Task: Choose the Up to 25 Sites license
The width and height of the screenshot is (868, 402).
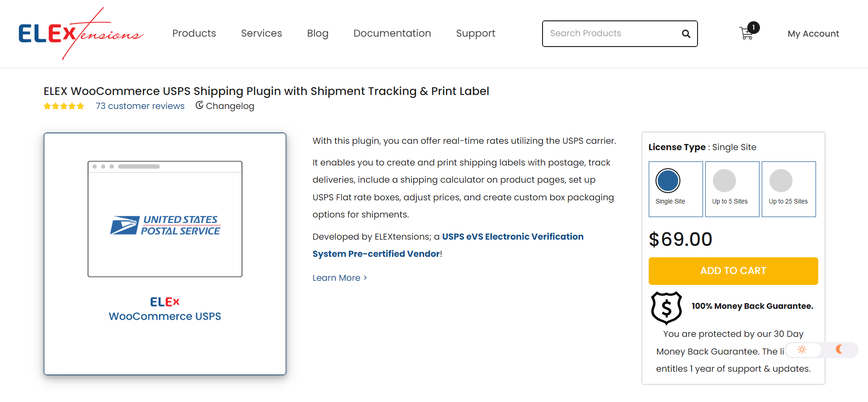Action: tap(789, 189)
